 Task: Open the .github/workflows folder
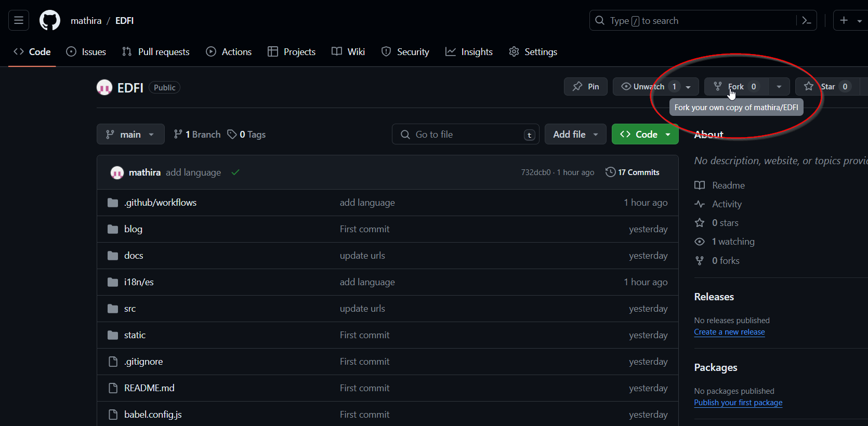tap(160, 203)
